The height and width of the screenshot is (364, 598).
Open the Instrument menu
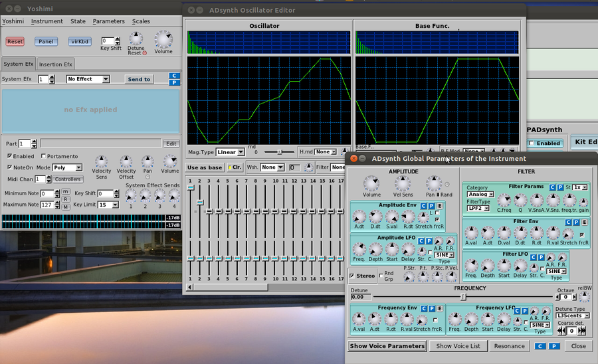(x=47, y=21)
